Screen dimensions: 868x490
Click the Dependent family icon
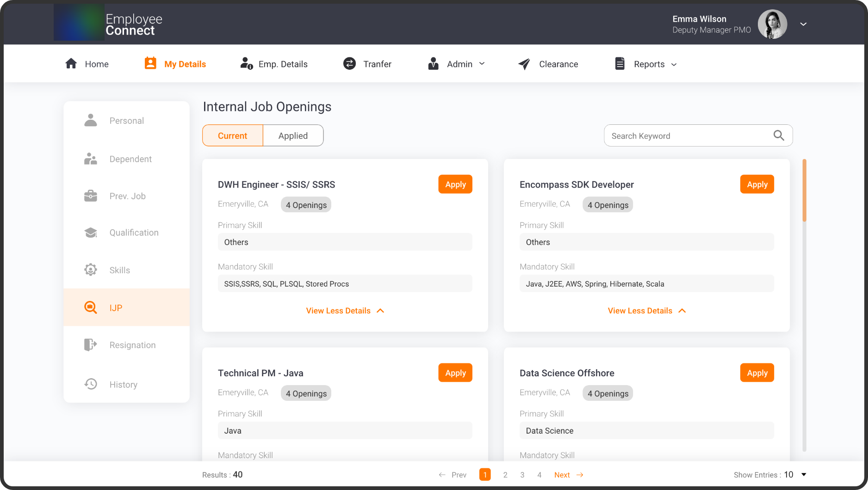[91, 159]
